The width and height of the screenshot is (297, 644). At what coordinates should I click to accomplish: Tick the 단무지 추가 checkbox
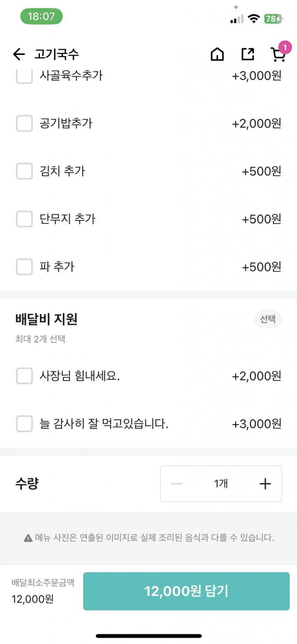(x=24, y=219)
